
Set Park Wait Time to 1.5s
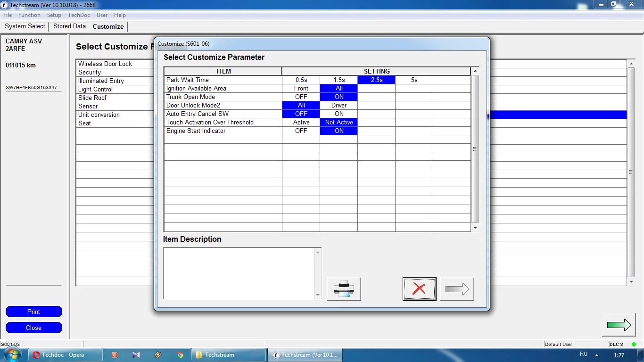pos(339,80)
